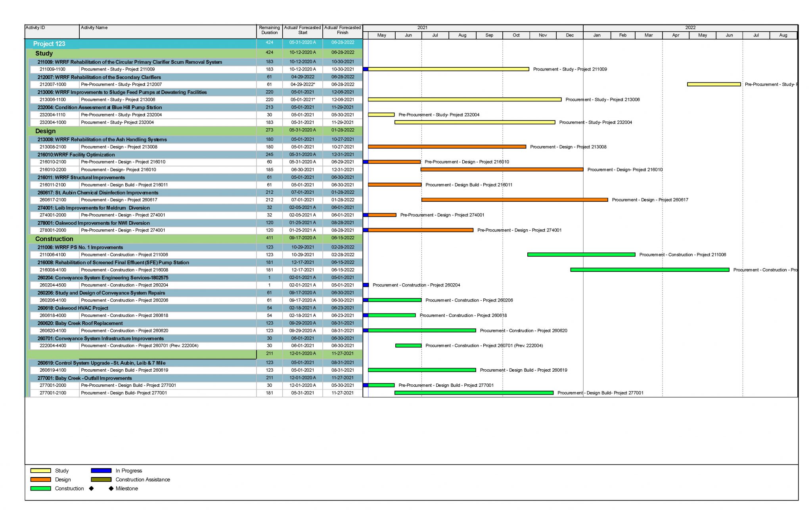Click activity ID 277001-2100
This screenshot has width=812, height=525.
53,393
